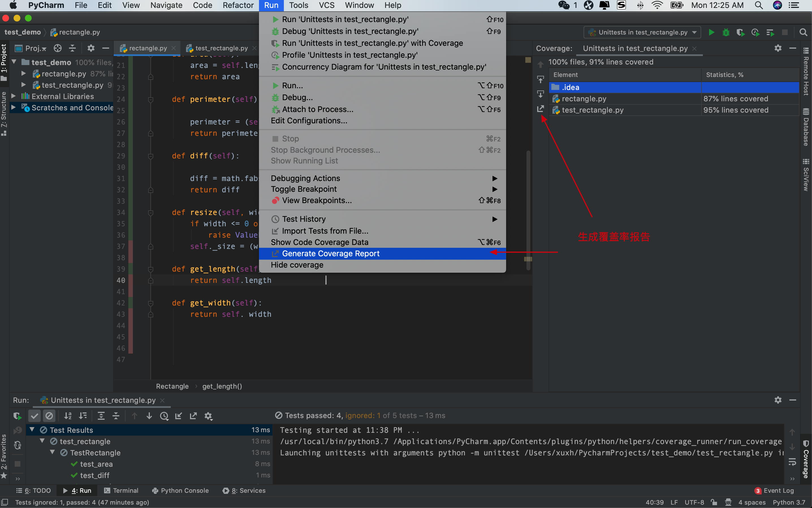Expand Scratches and Consoles node
The height and width of the screenshot is (508, 812).
click(14, 107)
